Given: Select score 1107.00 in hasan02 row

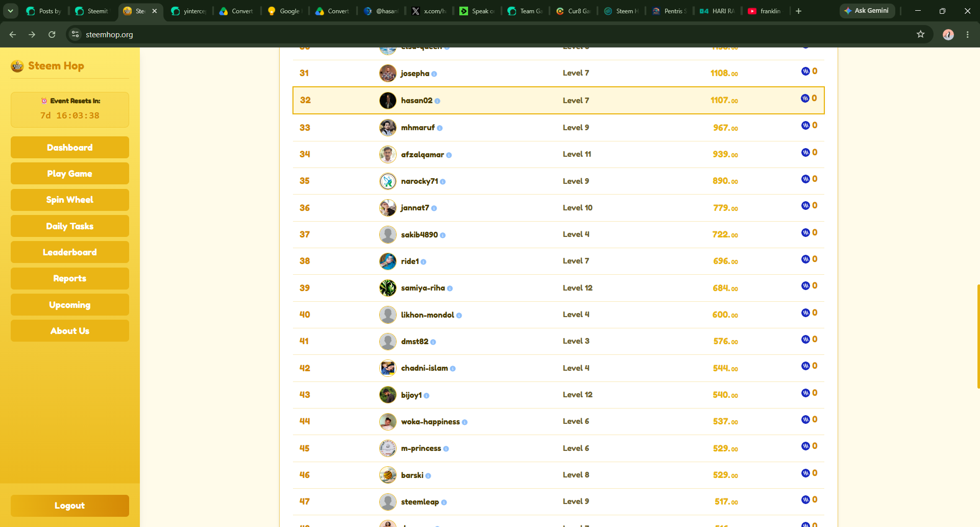Looking at the screenshot, I should pyautogui.click(x=724, y=101).
